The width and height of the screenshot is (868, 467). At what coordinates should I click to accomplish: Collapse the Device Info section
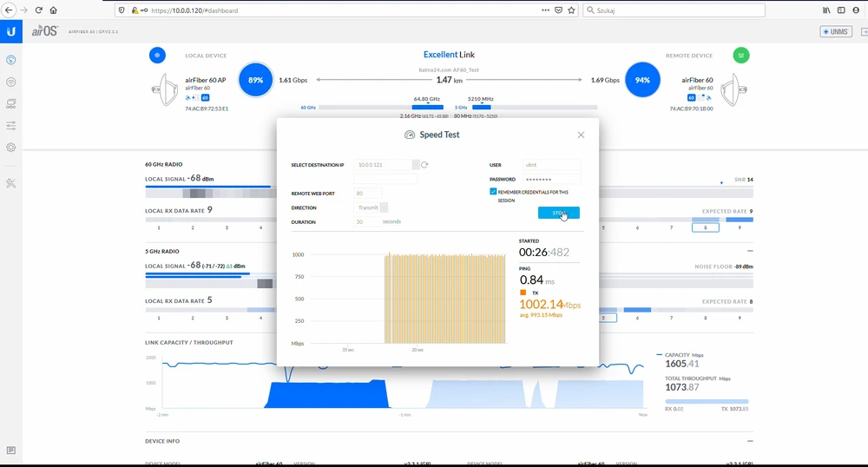(x=750, y=441)
